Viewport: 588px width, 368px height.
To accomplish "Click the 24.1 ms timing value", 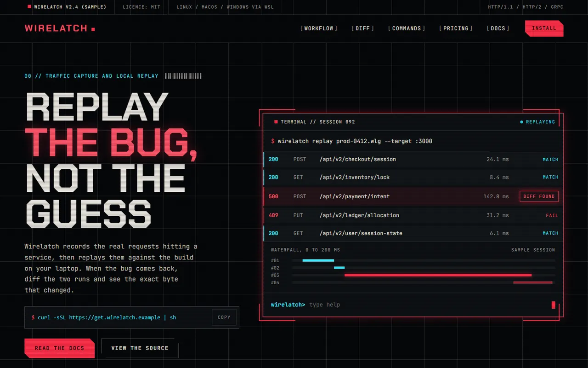I will [498, 159].
